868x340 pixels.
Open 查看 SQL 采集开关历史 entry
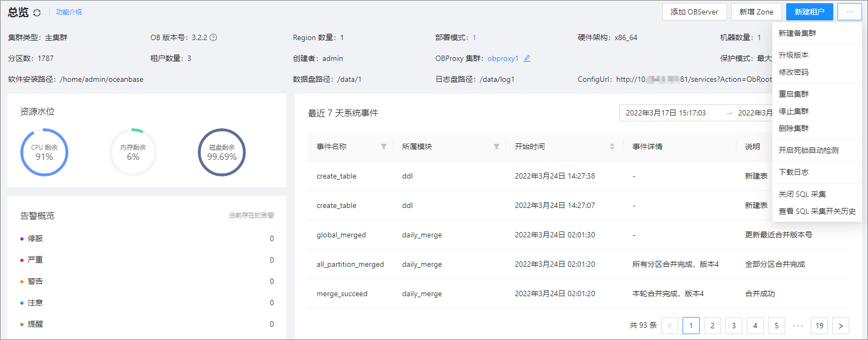[x=817, y=211]
